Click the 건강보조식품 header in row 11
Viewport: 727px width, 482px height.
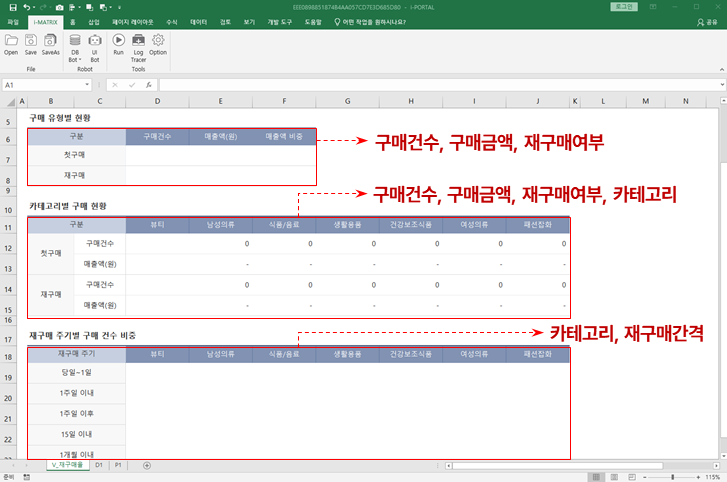(411, 225)
